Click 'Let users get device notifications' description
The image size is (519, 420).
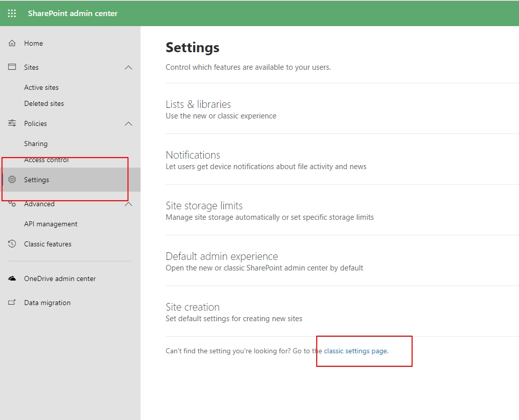(266, 167)
